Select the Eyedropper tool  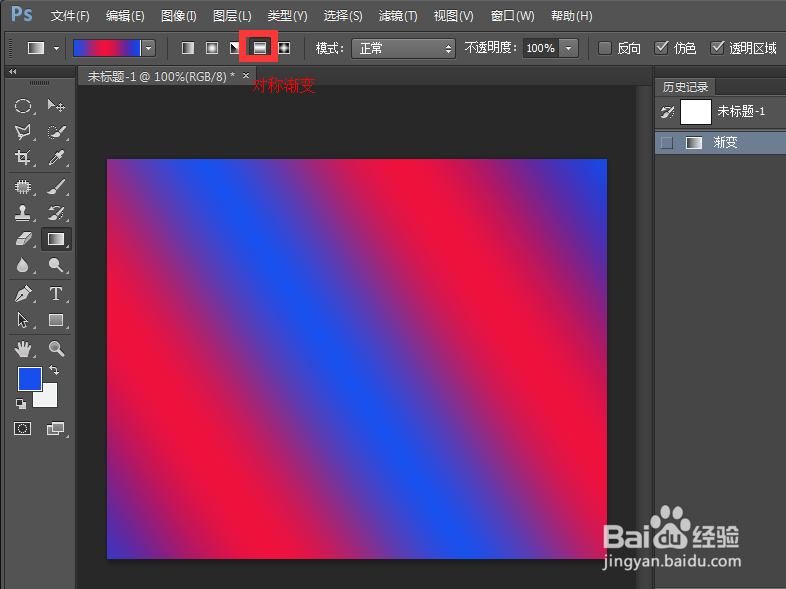tap(56, 157)
